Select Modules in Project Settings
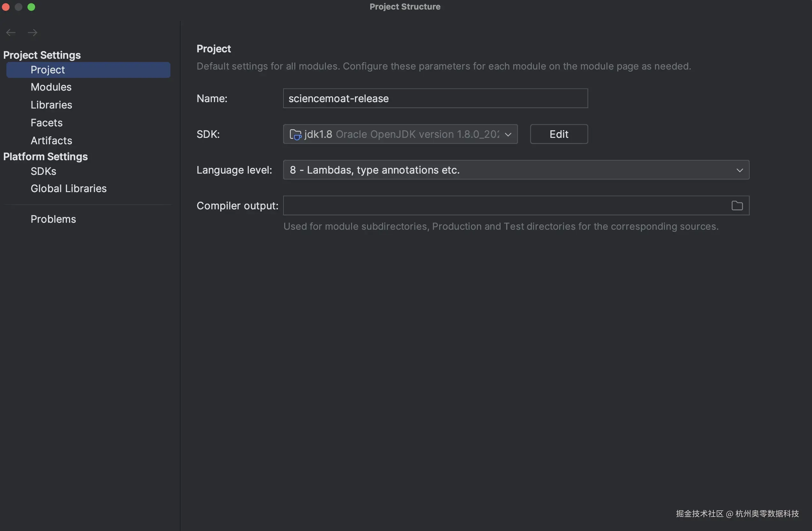This screenshot has height=531, width=812. click(x=51, y=87)
